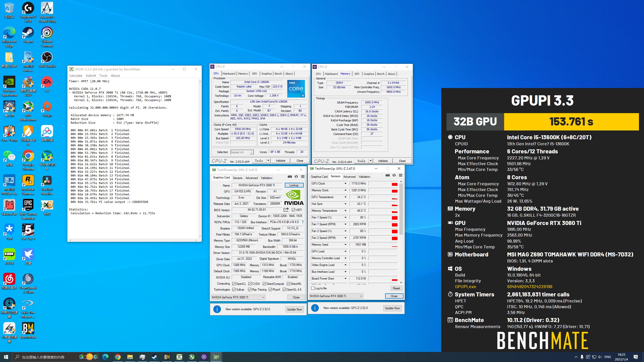644x362 pixels.
Task: Open OBS Studio desktop icon
Action: (47, 60)
